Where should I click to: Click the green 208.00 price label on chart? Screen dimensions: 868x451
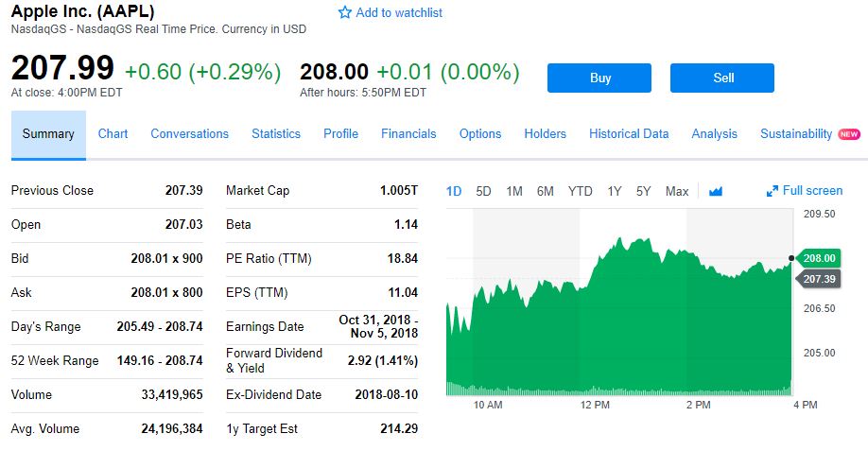pyautogui.click(x=819, y=258)
